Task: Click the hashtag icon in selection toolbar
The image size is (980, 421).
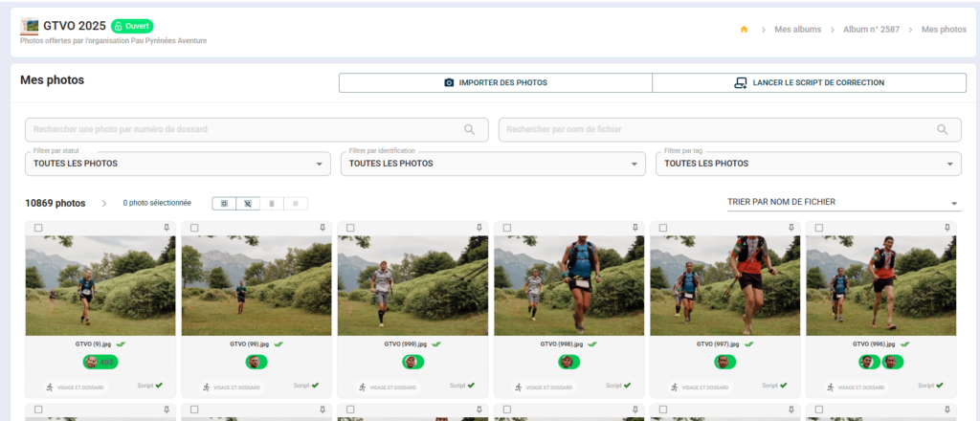Action: pyautogui.click(x=296, y=203)
